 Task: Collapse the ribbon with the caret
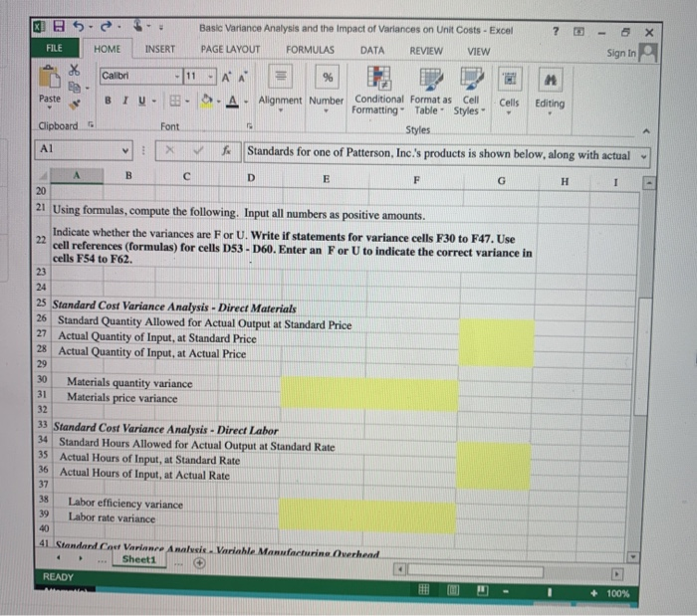(646, 131)
